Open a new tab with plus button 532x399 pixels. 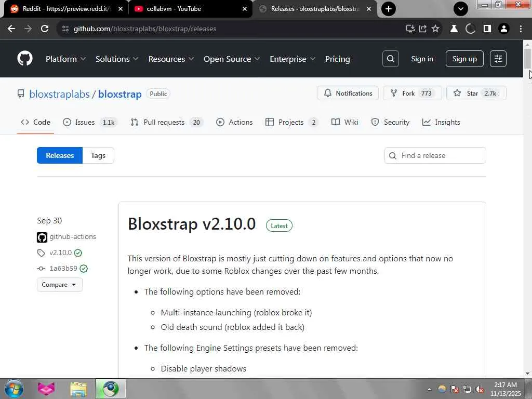click(389, 9)
